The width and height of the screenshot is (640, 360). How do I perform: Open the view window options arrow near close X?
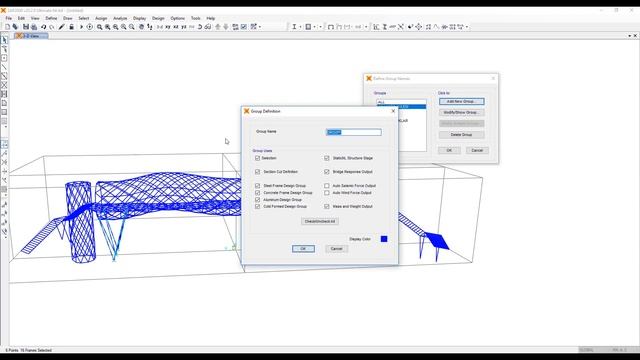(629, 36)
